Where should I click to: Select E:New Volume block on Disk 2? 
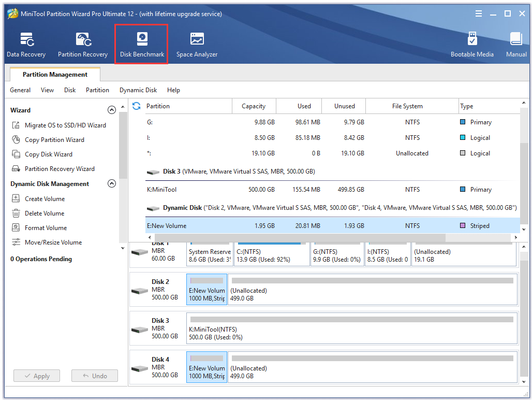[x=206, y=290]
